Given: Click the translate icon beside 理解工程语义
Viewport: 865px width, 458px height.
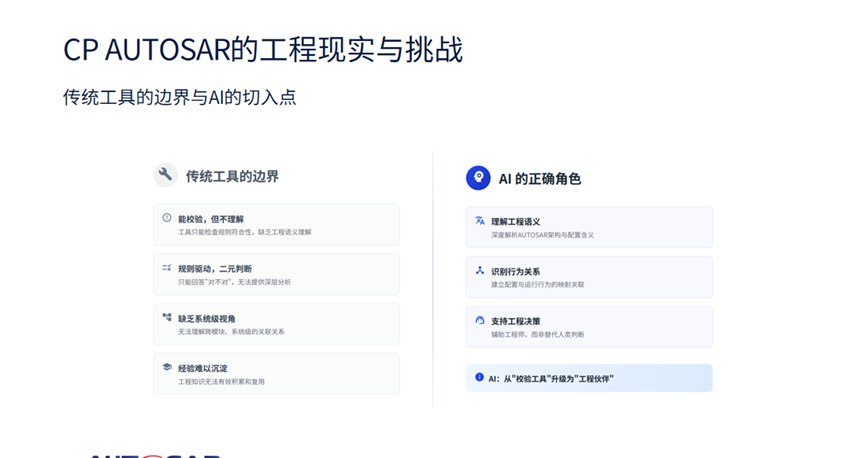Looking at the screenshot, I should pyautogui.click(x=480, y=221).
